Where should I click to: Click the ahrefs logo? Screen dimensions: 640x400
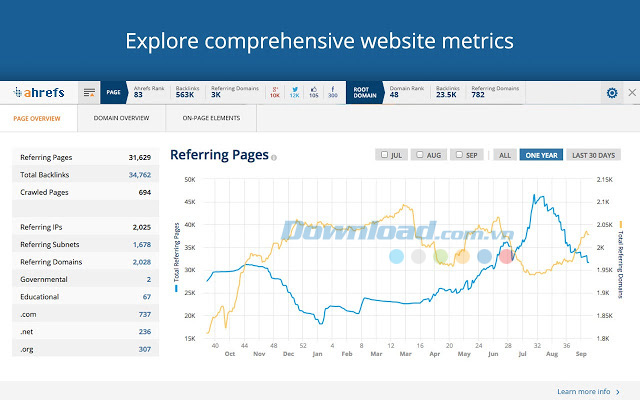[39, 93]
